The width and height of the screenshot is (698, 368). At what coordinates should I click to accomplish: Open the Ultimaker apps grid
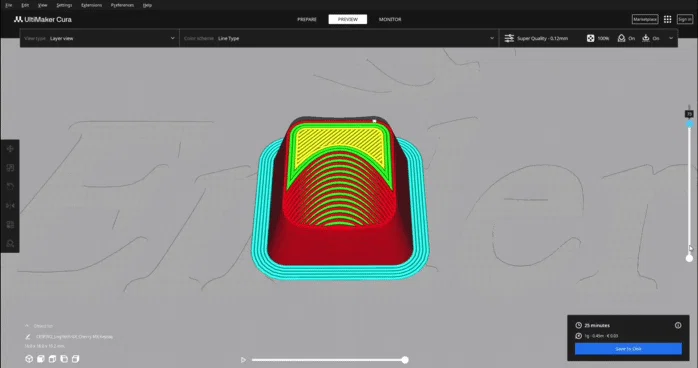(x=667, y=19)
